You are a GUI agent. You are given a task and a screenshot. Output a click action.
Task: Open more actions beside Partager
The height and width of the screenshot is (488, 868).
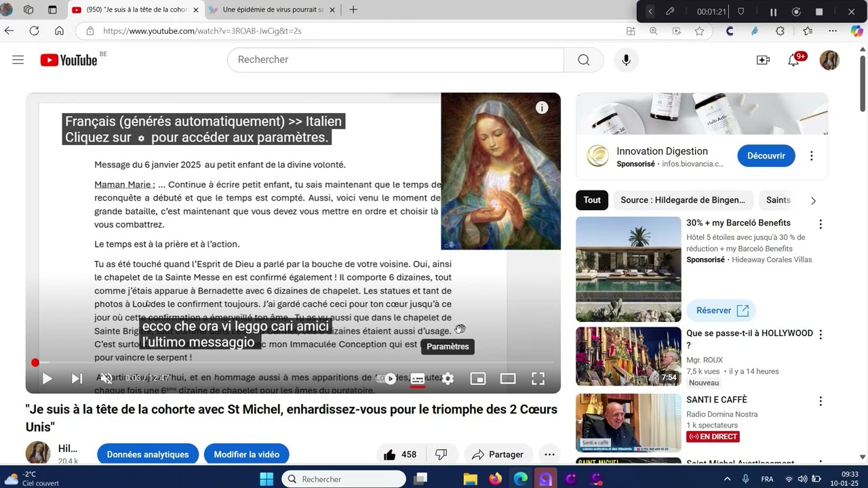[549, 454]
